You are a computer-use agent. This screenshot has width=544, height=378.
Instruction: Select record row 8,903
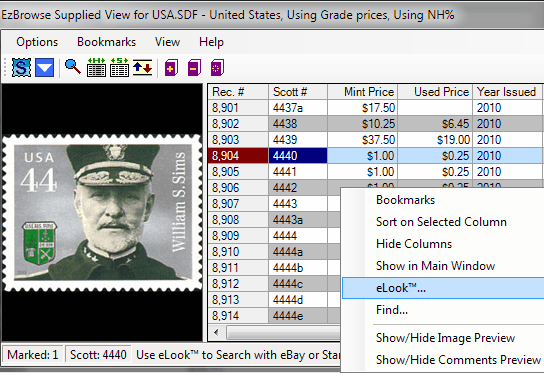238,140
